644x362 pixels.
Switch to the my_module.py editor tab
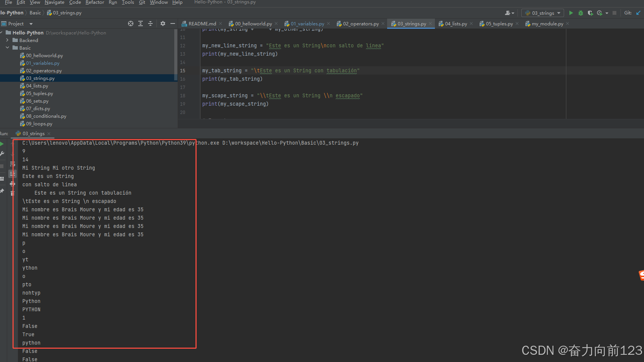pyautogui.click(x=547, y=24)
